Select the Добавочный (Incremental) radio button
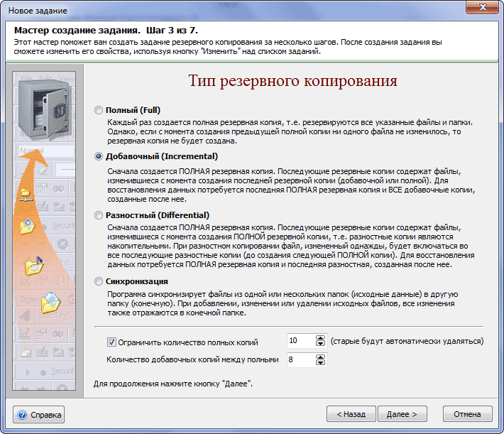 point(99,157)
